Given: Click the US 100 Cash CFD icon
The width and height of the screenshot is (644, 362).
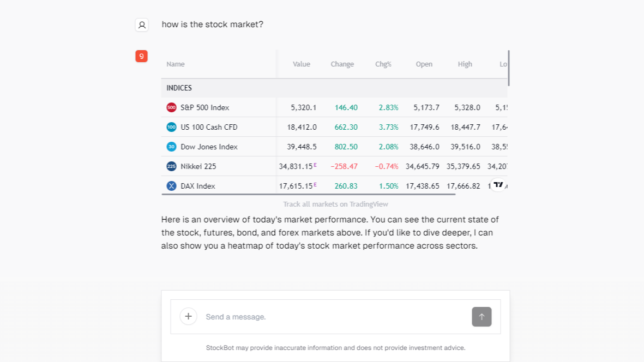Looking at the screenshot, I should coord(171,127).
